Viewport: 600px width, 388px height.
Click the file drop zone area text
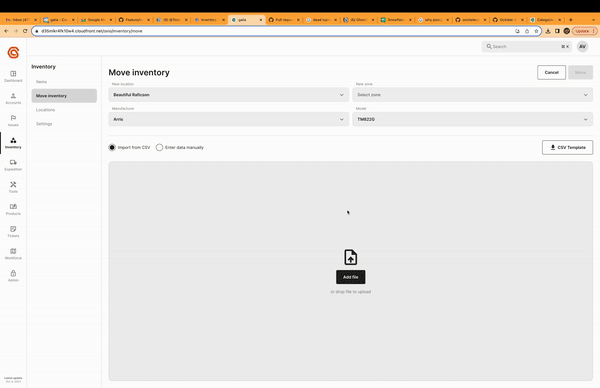click(x=351, y=292)
